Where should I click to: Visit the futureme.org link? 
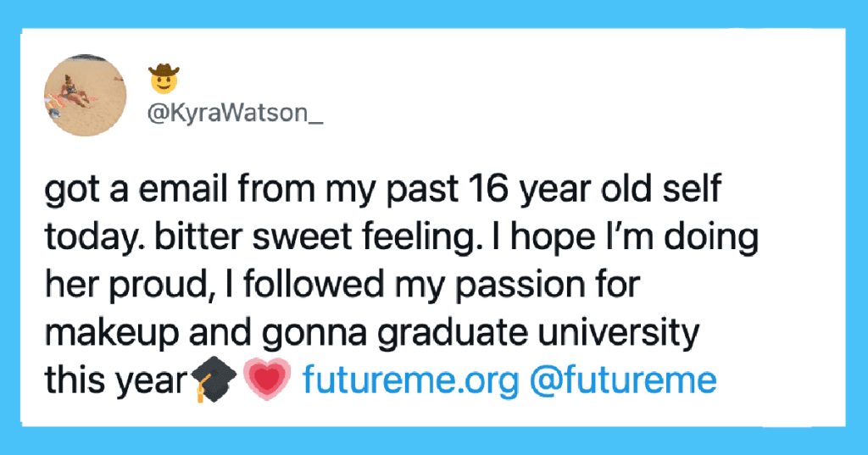click(411, 380)
